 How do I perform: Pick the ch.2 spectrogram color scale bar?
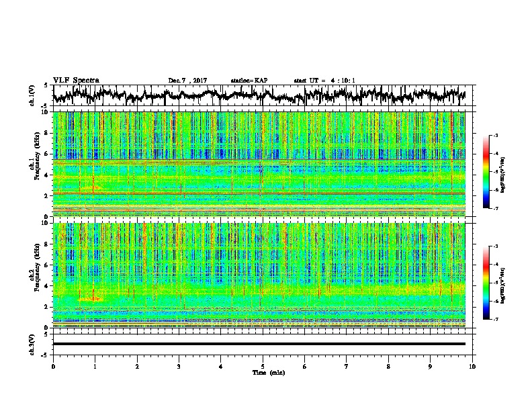coord(486,283)
